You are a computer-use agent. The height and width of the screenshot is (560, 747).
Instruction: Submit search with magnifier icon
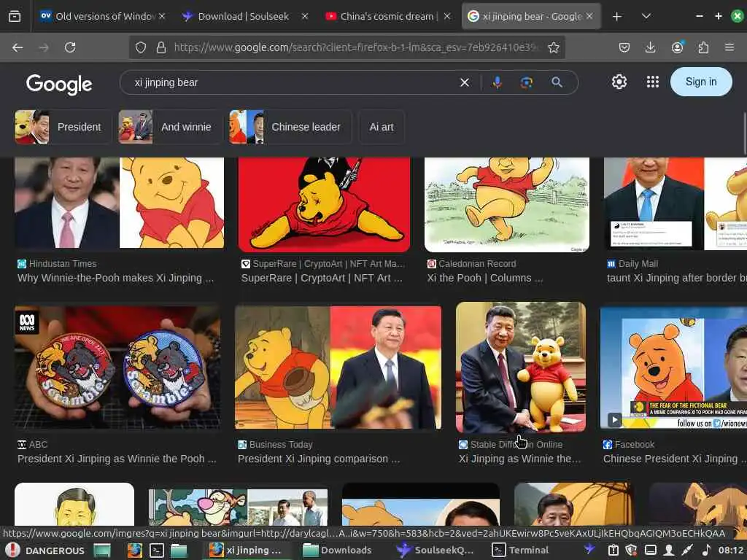point(557,82)
